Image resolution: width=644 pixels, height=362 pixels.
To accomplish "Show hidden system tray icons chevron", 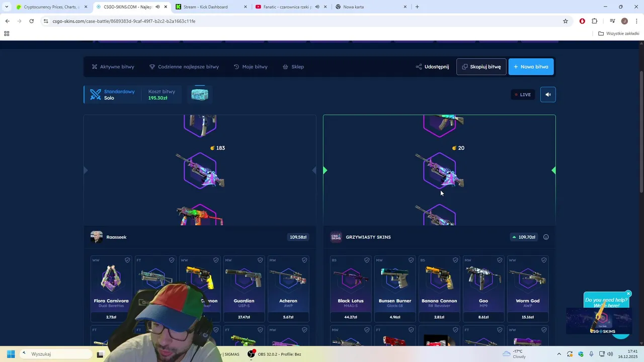I will tap(559, 354).
